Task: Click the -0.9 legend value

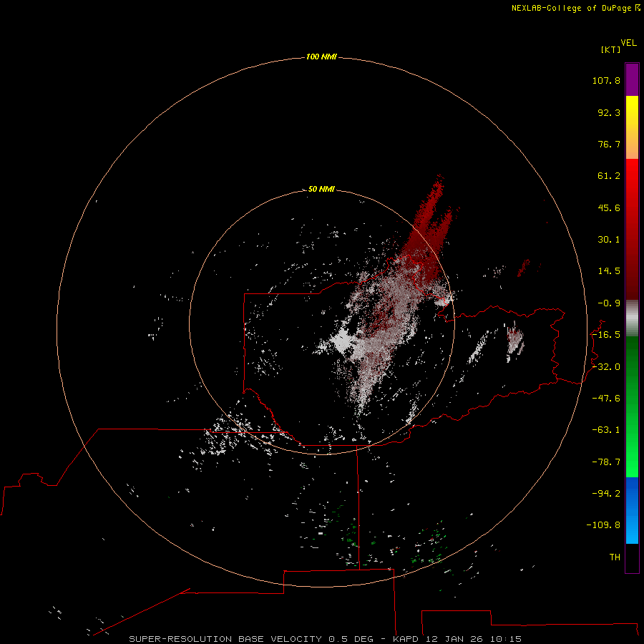Action: click(609, 303)
